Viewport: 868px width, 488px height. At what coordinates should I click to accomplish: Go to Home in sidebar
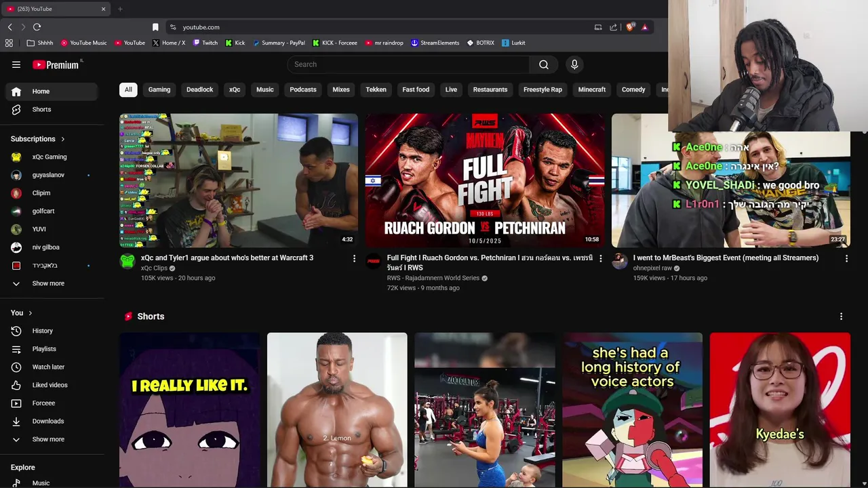click(52, 91)
